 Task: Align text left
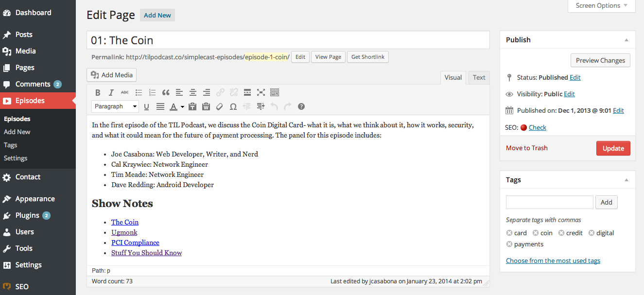click(x=179, y=92)
